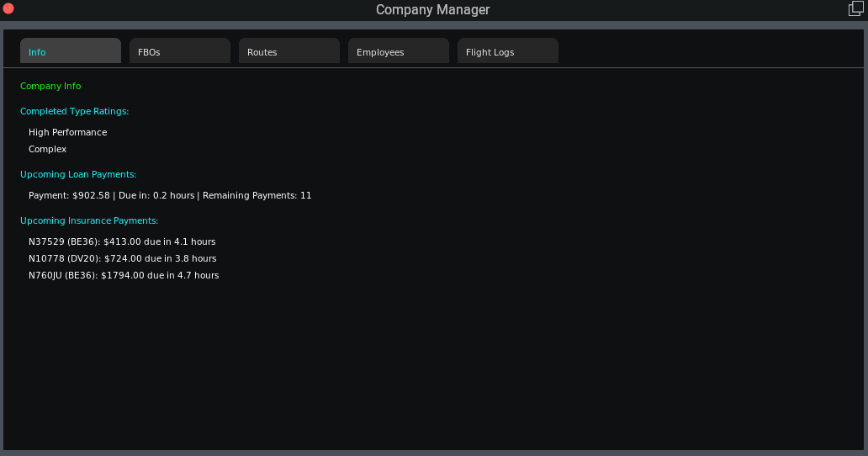Select the N37529 (BE36) insurance entry

click(122, 241)
